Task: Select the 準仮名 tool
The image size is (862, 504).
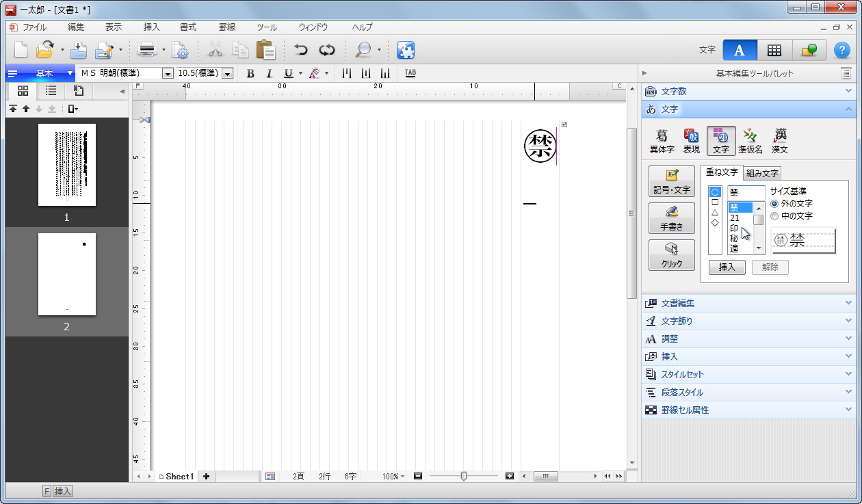Action: (750, 141)
